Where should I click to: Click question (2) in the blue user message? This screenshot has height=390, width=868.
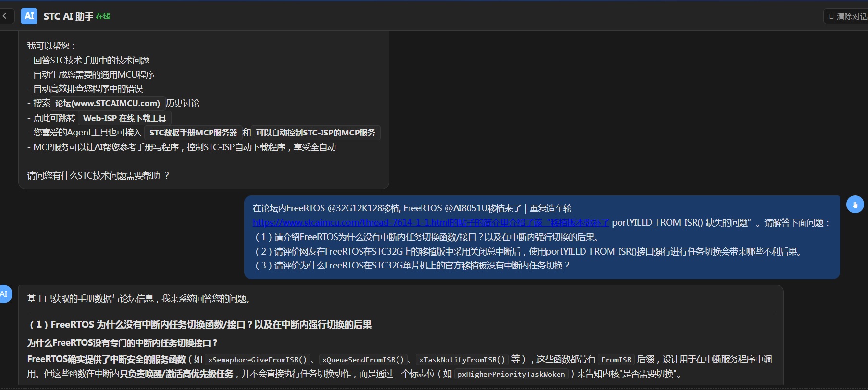pyautogui.click(x=528, y=252)
